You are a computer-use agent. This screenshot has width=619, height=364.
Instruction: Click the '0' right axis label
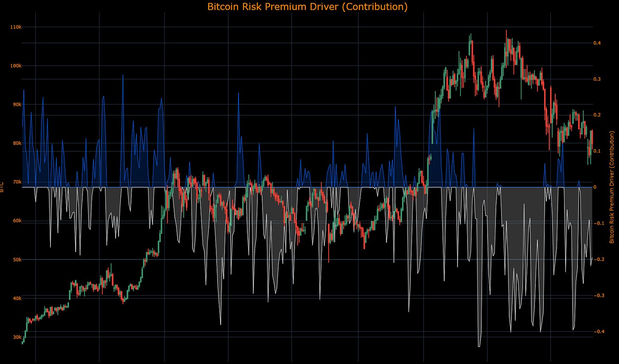click(x=595, y=187)
